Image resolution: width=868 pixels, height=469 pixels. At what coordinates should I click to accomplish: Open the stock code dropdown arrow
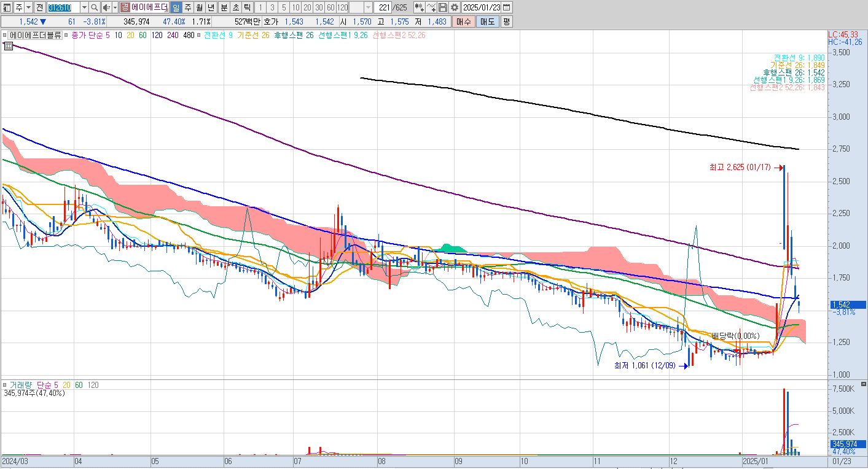84,7
